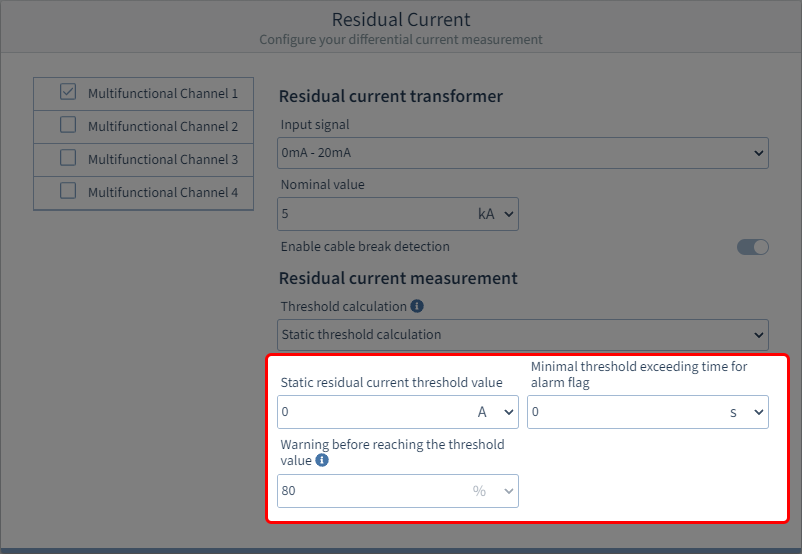802x554 pixels.
Task: Click the percent unit dropdown for warning
Action: click(496, 491)
